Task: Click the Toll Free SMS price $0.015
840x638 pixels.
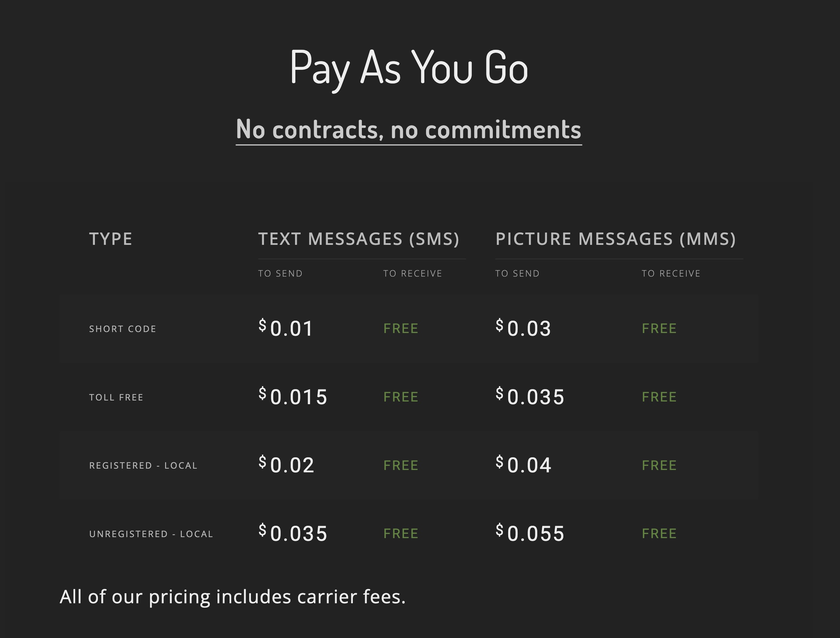Action: pyautogui.click(x=293, y=396)
